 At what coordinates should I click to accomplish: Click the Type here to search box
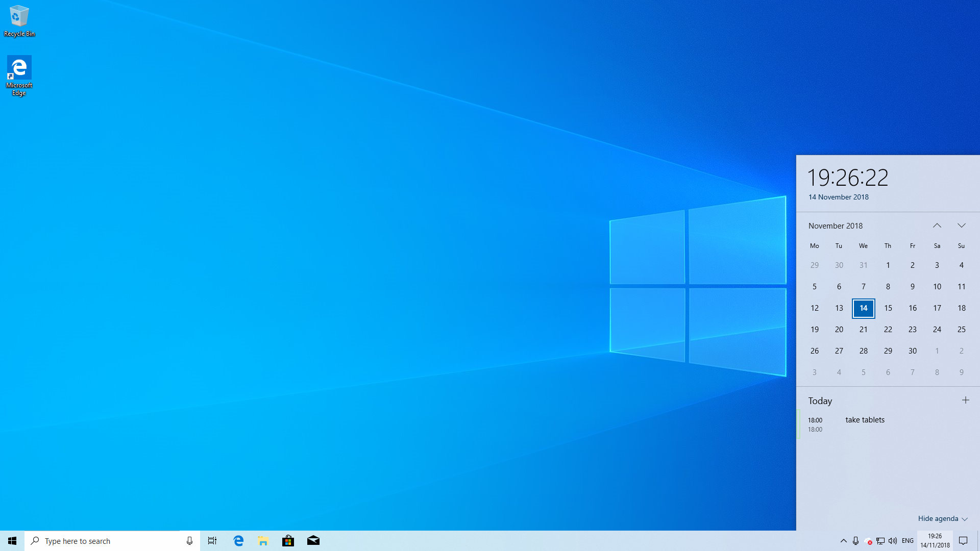[102, 541]
